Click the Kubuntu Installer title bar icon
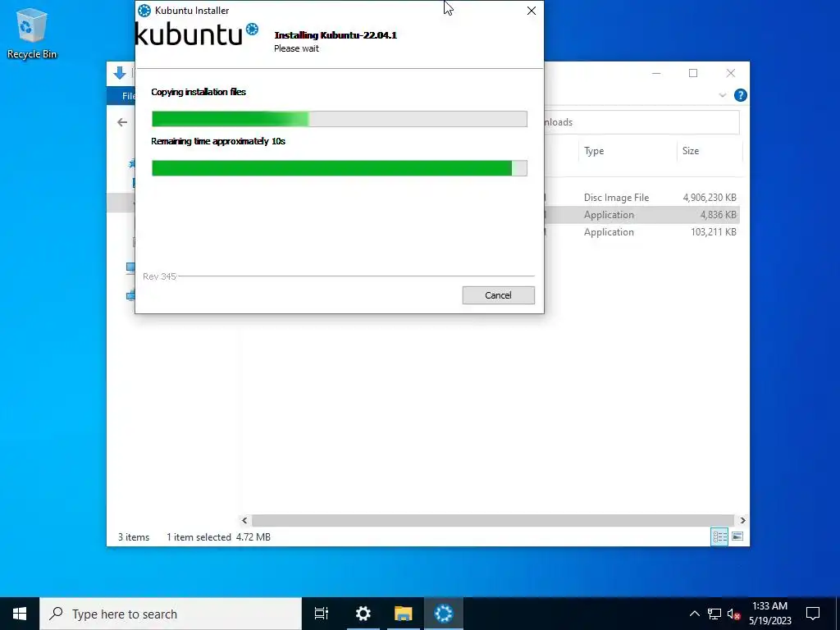Screen dimensions: 840x630 click(144, 10)
